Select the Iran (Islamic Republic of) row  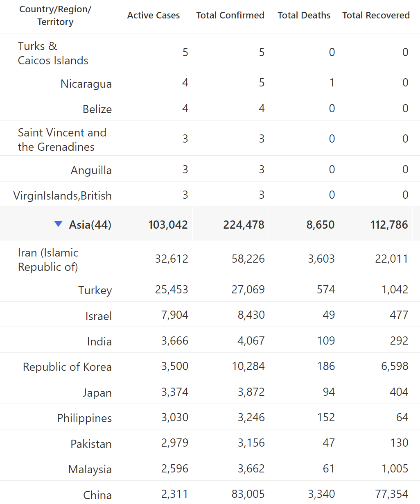coord(210,259)
